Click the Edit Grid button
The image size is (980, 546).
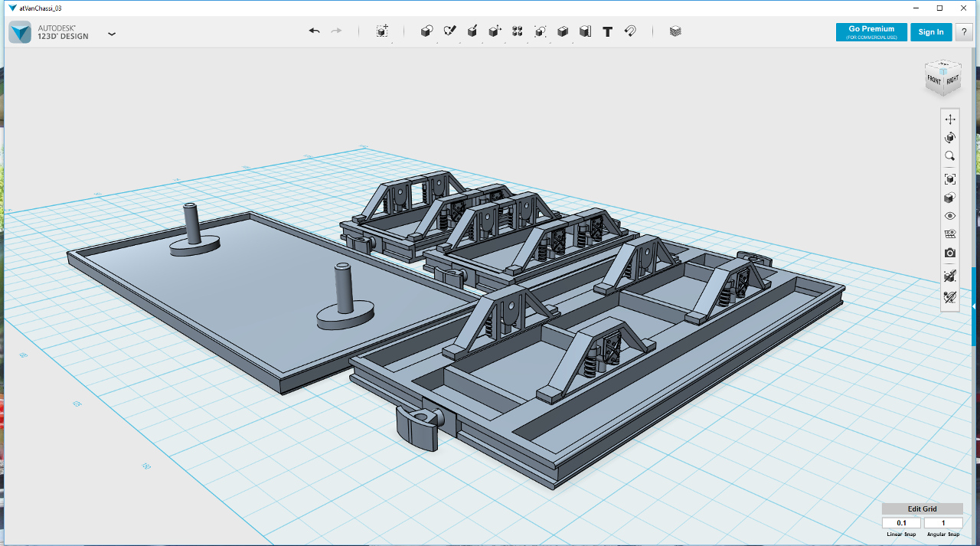922,508
